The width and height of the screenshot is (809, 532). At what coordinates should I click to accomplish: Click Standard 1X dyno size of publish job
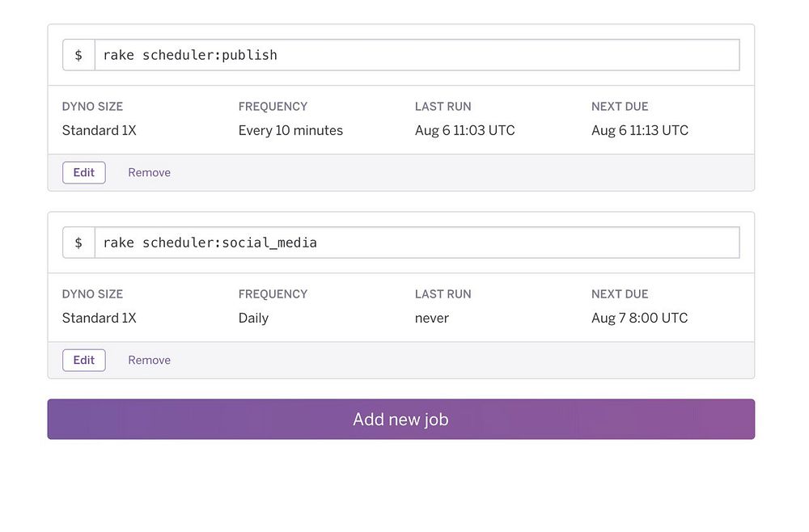pos(99,130)
